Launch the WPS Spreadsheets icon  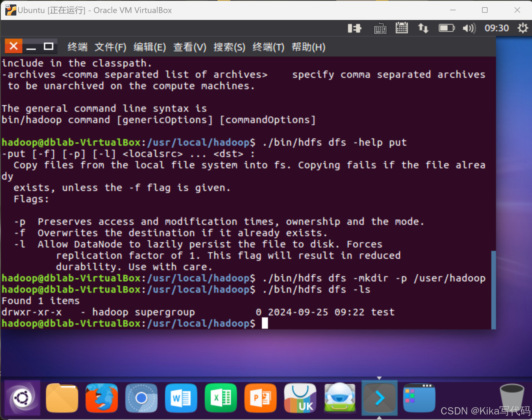(221, 398)
